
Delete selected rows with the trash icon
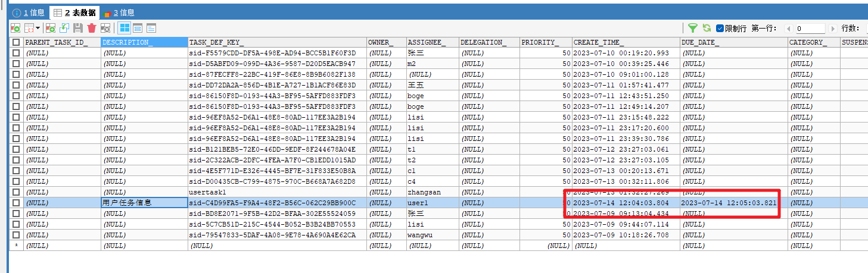pos(92,28)
